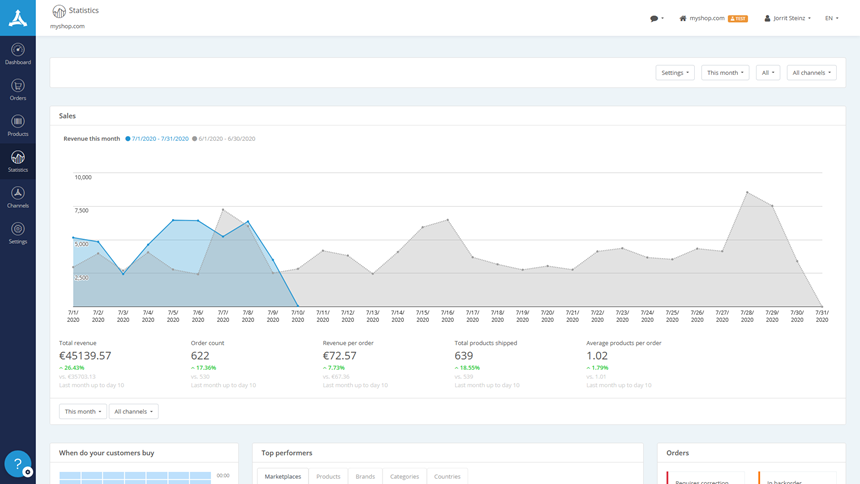The image size is (860, 484).
Task: Switch to the Brands tab
Action: [365, 476]
